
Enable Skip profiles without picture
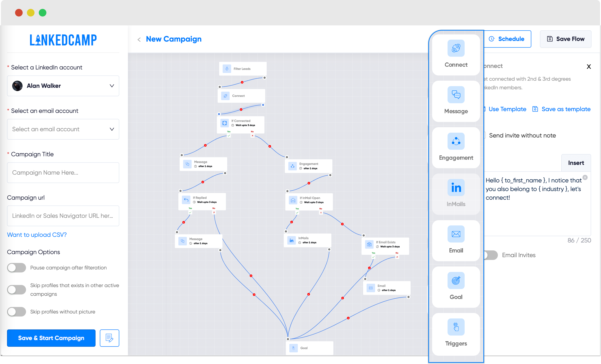pos(16,312)
